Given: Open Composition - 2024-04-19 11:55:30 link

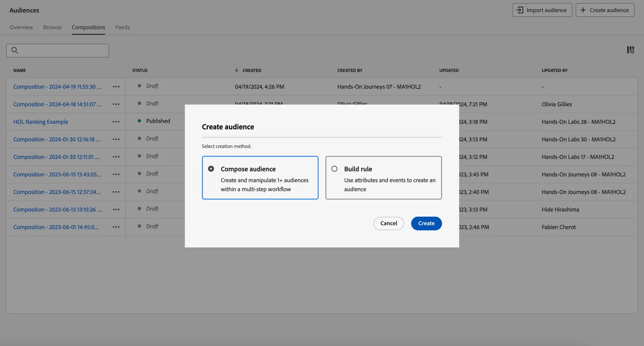Looking at the screenshot, I should pyautogui.click(x=57, y=86).
